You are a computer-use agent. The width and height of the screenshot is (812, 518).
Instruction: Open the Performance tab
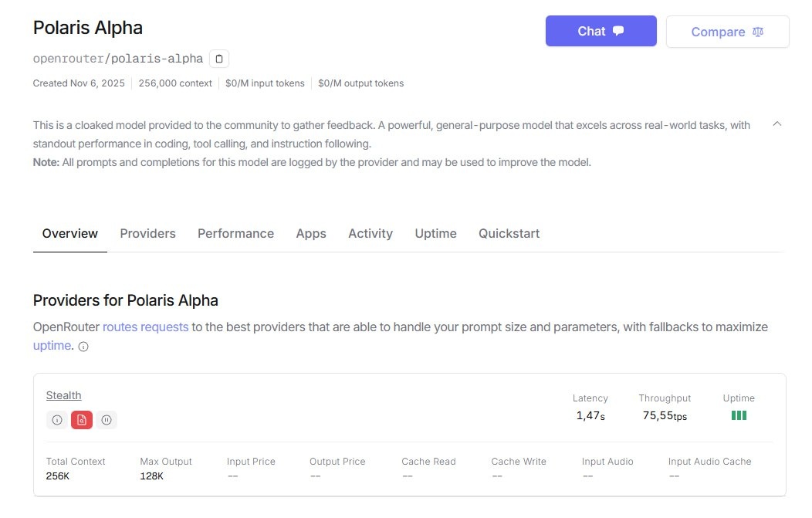235,233
